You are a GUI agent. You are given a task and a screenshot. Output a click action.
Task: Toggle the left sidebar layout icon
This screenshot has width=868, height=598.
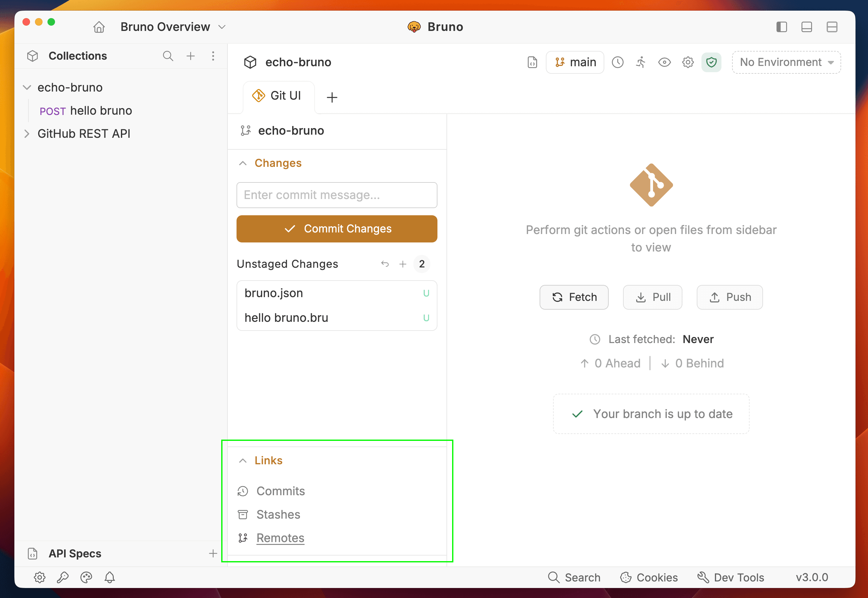coord(781,27)
